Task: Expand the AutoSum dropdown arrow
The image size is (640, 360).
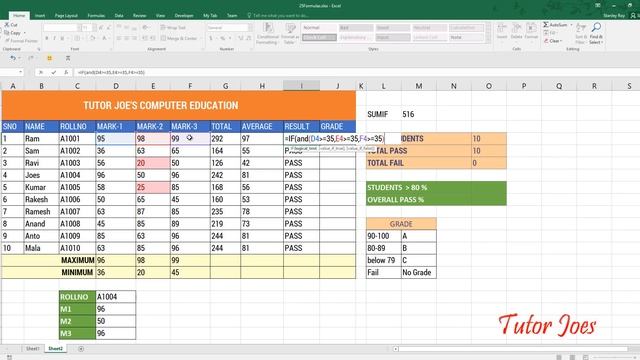Action: pyautogui.click(x=571, y=25)
